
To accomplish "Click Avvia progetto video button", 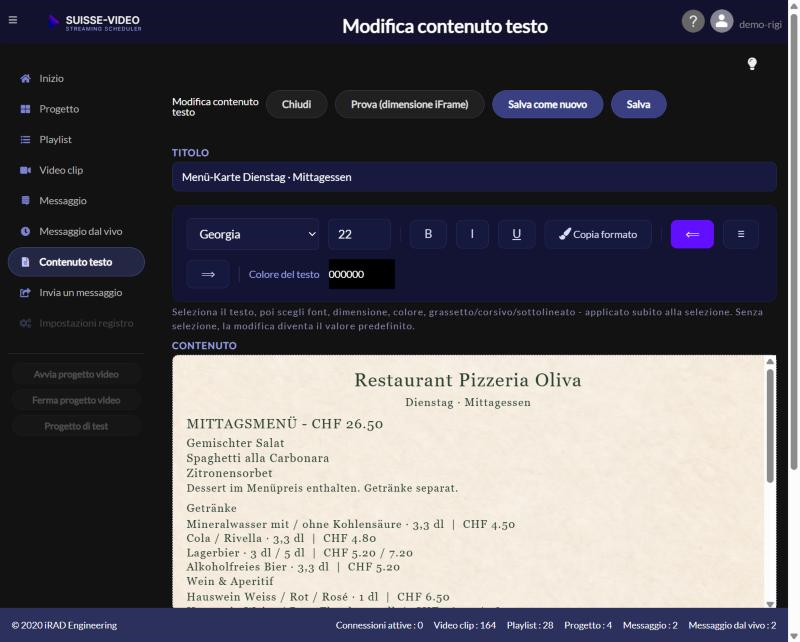I will 76,374.
